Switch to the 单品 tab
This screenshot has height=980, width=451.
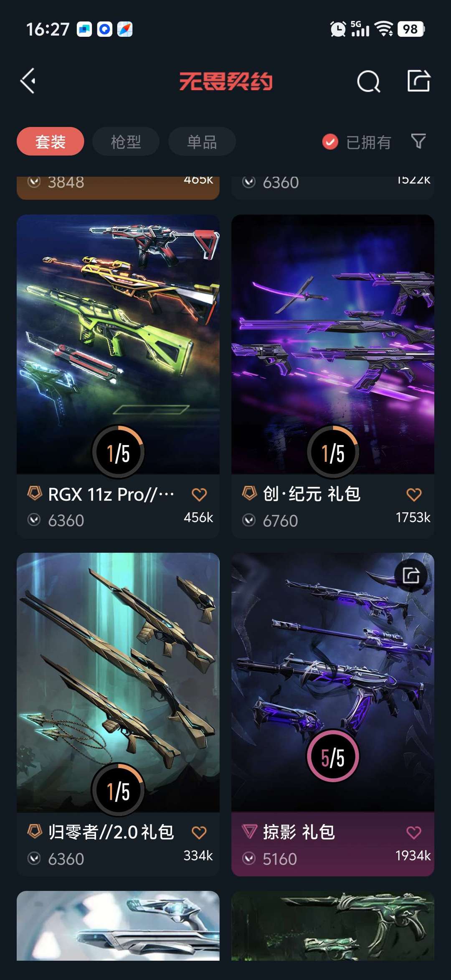coord(202,141)
